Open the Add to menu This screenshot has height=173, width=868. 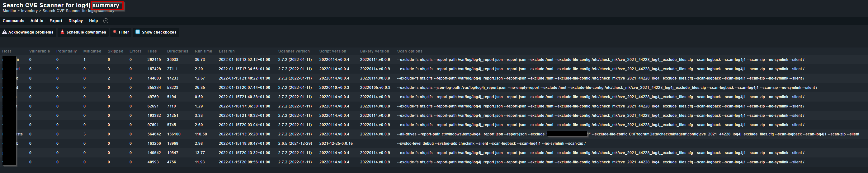tap(37, 21)
